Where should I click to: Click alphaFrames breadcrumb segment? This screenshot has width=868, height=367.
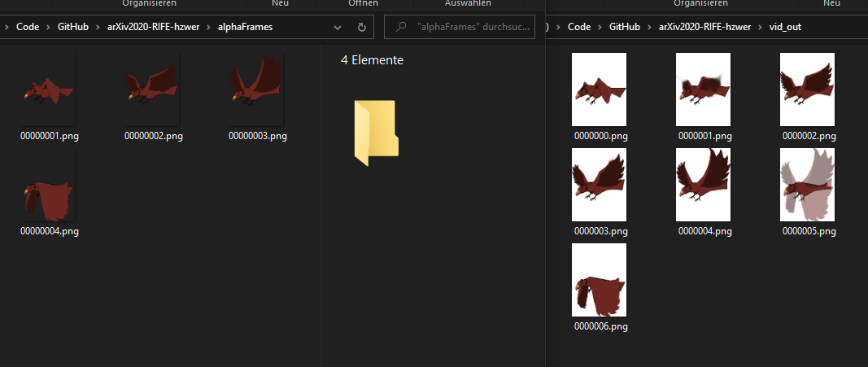click(245, 27)
